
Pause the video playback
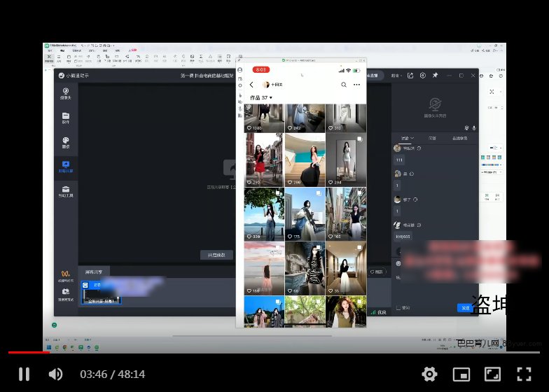coord(24,374)
